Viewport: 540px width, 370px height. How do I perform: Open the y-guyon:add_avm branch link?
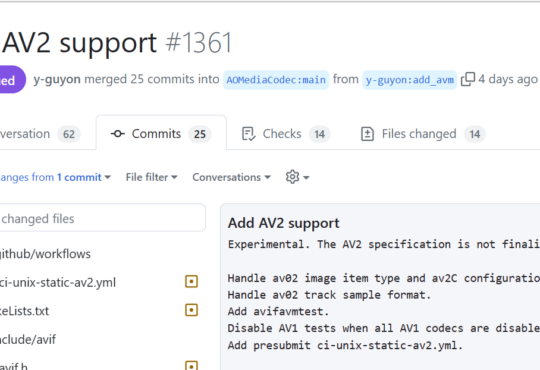point(409,80)
